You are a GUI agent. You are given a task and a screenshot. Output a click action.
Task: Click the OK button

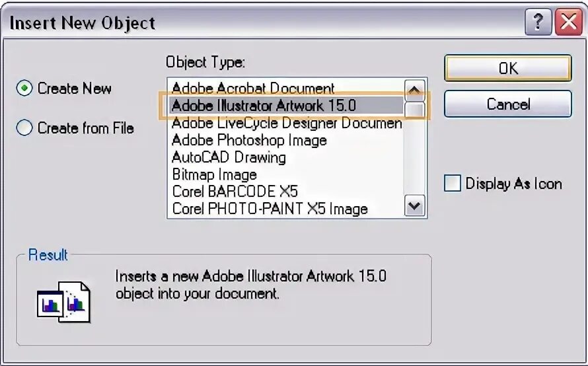pos(508,68)
